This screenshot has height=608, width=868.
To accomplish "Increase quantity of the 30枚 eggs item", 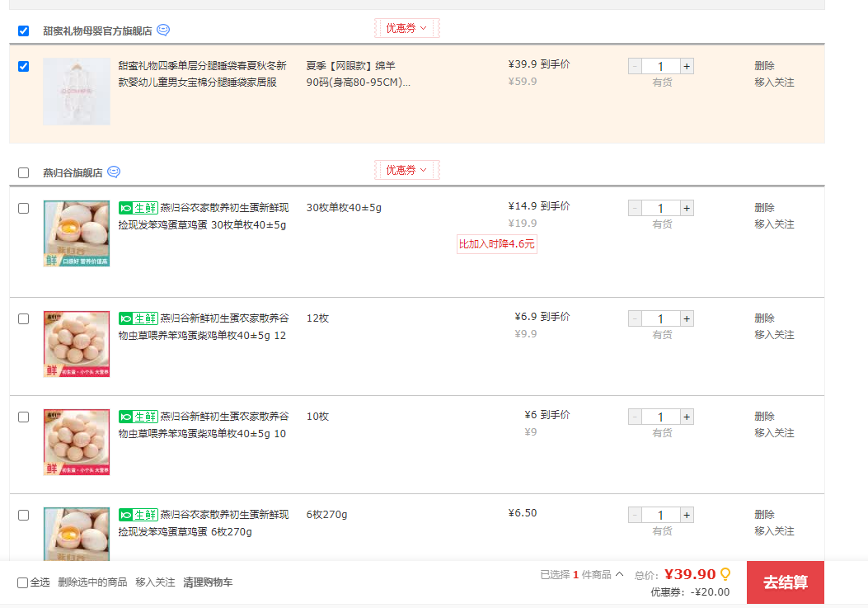I will point(687,209).
